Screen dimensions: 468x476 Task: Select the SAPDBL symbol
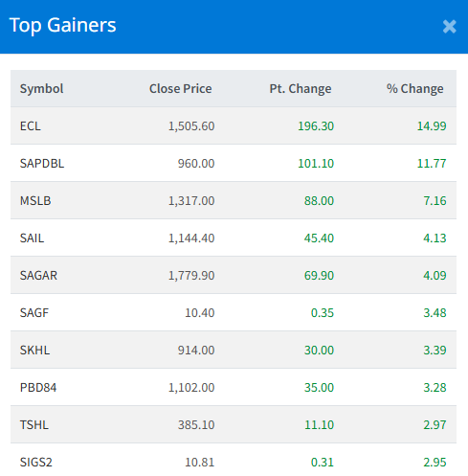point(42,164)
